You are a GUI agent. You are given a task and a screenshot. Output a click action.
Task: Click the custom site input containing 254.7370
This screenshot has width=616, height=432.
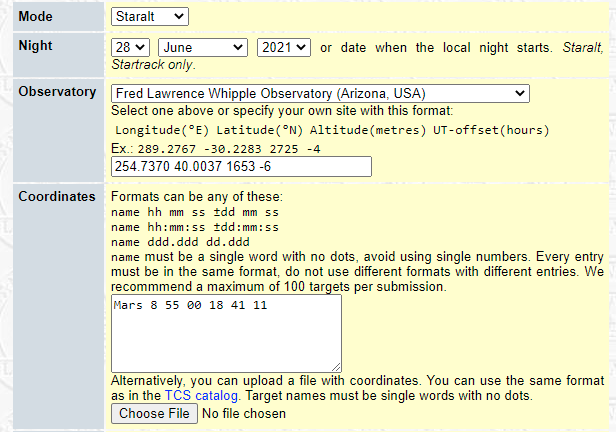pyautogui.click(x=240, y=166)
